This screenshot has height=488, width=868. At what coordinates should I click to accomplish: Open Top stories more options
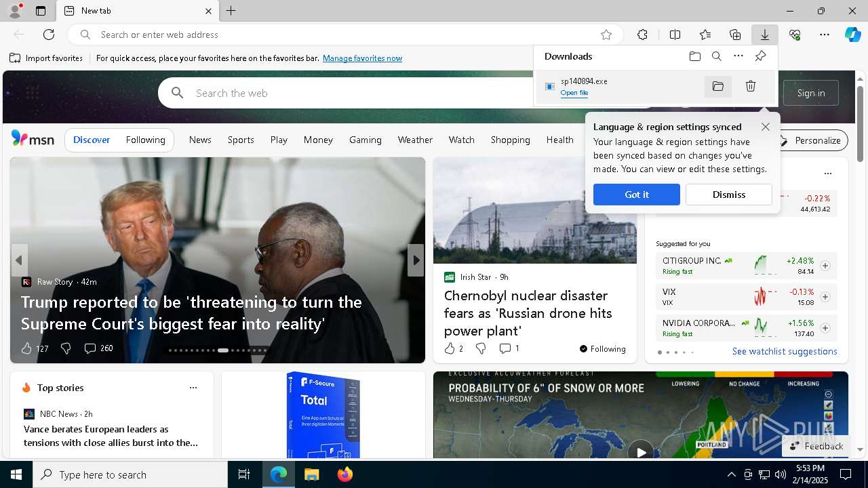coord(193,388)
